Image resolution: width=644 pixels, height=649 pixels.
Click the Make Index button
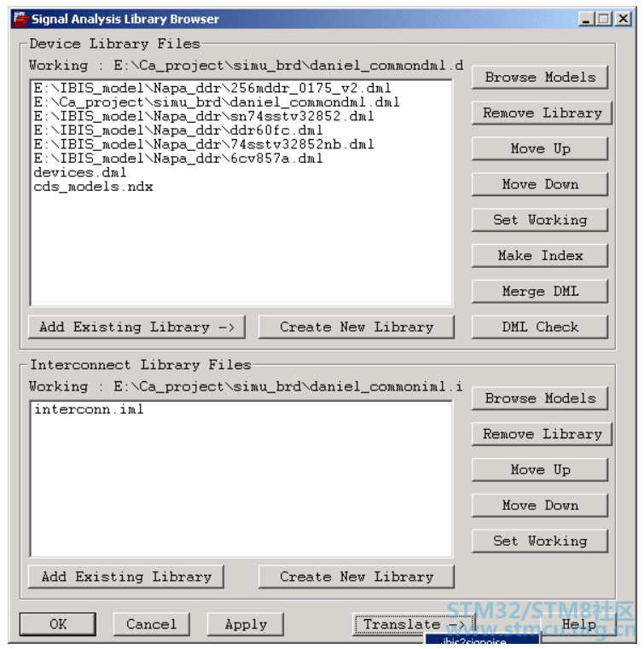[x=540, y=255]
